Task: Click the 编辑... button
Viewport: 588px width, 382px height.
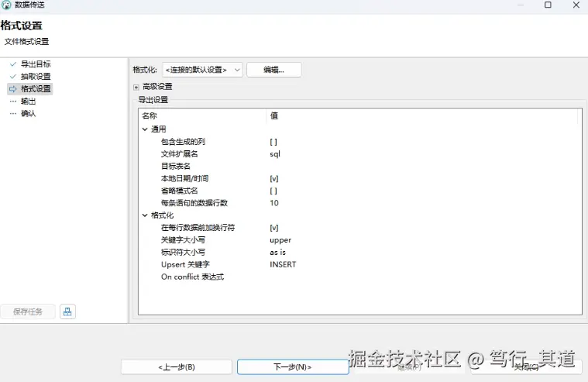Action: click(273, 70)
